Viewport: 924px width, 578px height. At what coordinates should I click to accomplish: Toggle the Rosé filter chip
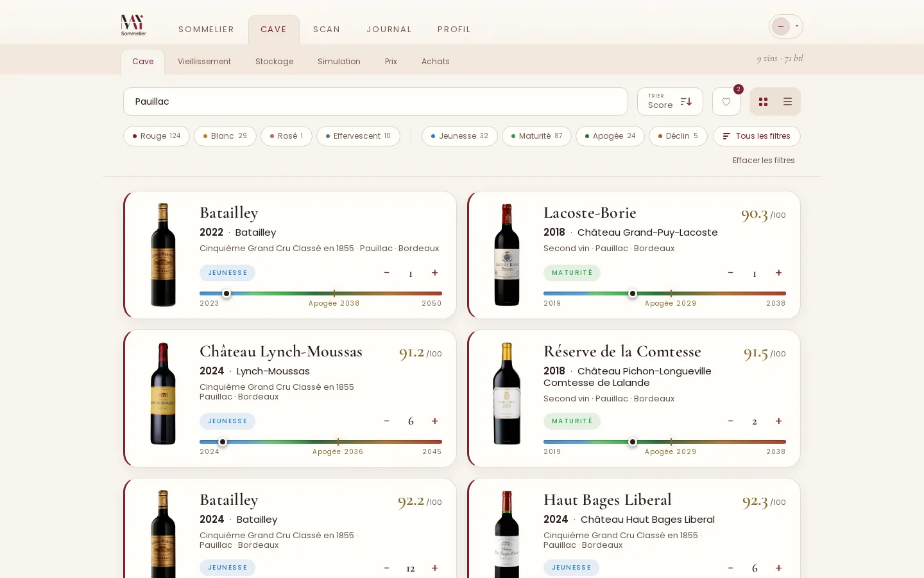point(286,136)
